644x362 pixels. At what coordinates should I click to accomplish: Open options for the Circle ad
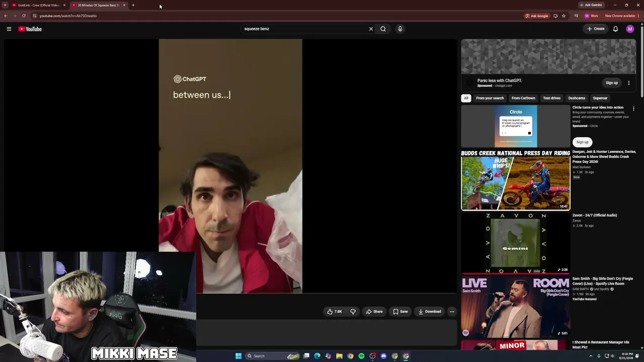[x=633, y=109]
